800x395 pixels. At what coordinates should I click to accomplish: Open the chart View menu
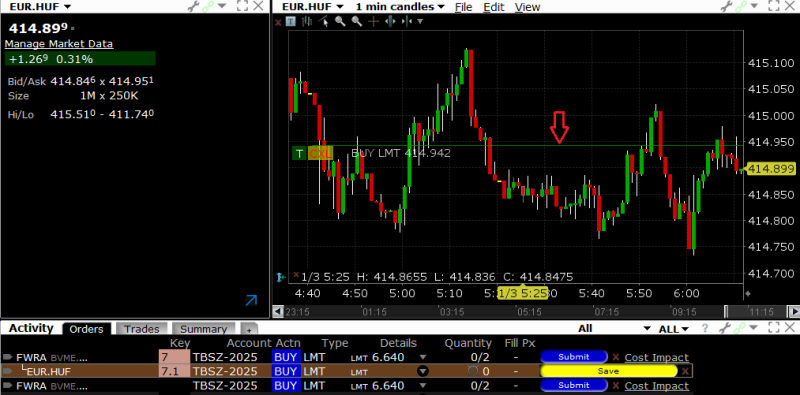[x=527, y=7]
